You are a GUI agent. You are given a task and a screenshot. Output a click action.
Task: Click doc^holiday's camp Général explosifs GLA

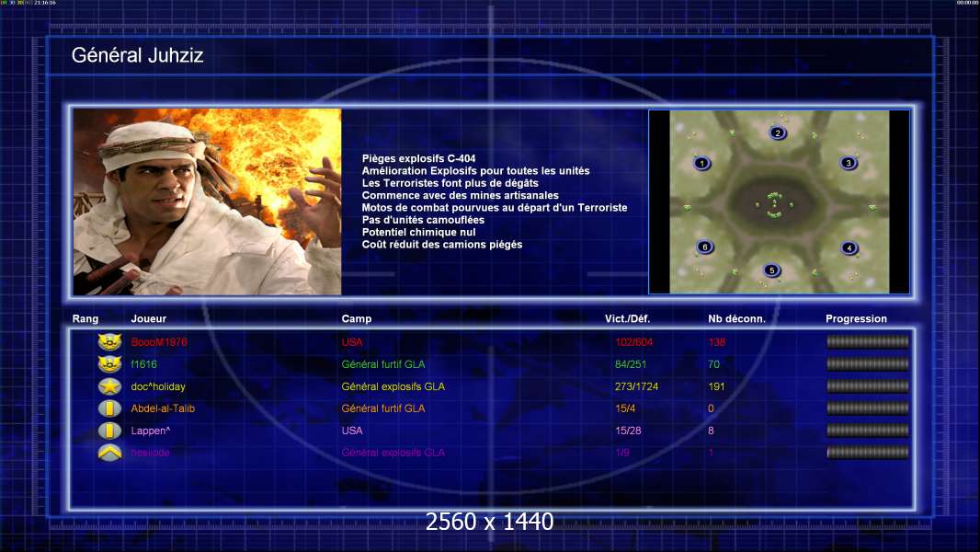[393, 386]
